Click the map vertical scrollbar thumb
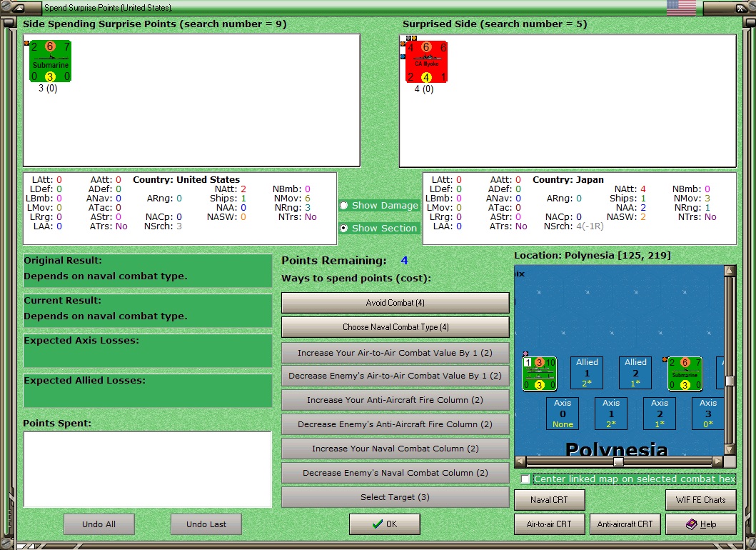The image size is (756, 550). coord(730,381)
